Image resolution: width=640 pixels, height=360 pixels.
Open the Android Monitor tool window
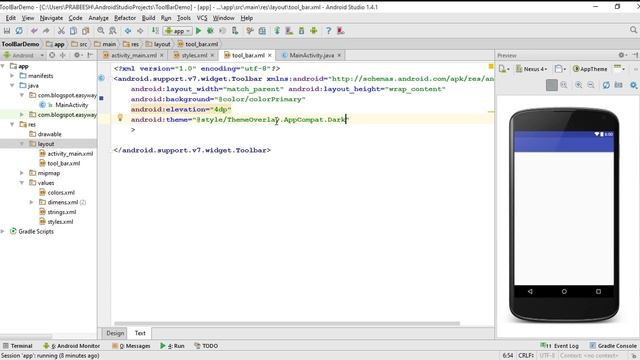pyautogui.click(x=71, y=346)
